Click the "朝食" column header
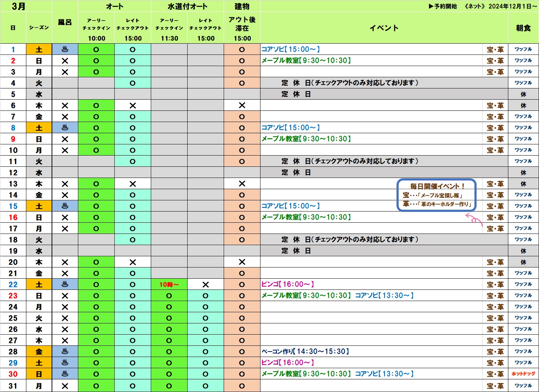 pyautogui.click(x=523, y=28)
